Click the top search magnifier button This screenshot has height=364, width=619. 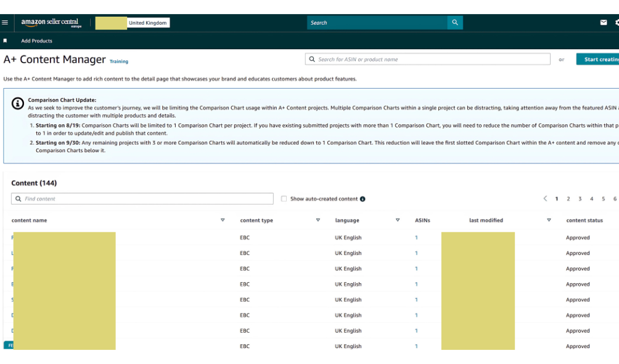455,22
